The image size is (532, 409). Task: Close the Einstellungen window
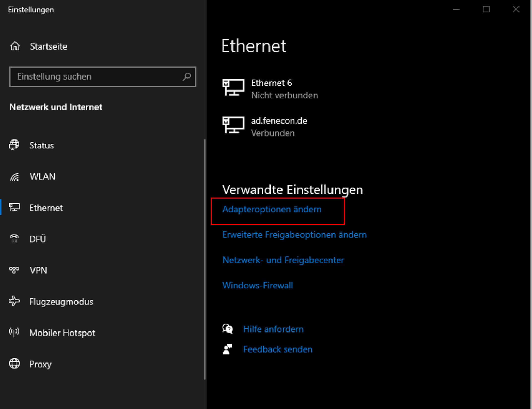pyautogui.click(x=516, y=9)
